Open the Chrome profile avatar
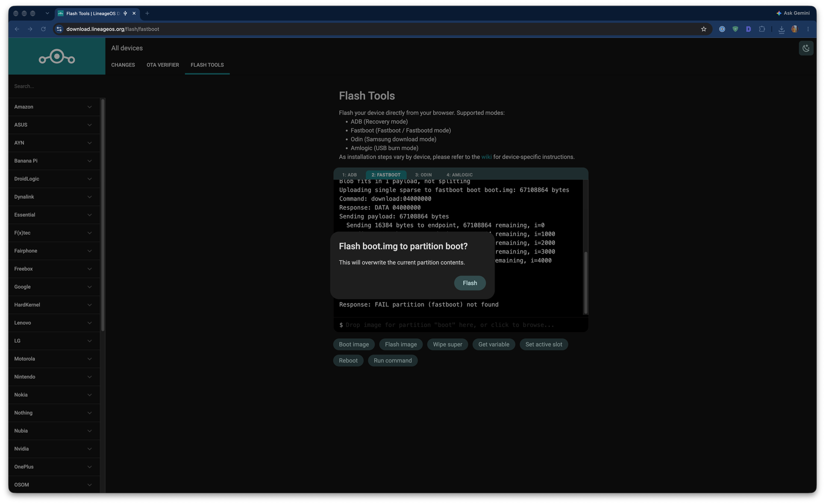The height and width of the screenshot is (504, 825). point(794,29)
